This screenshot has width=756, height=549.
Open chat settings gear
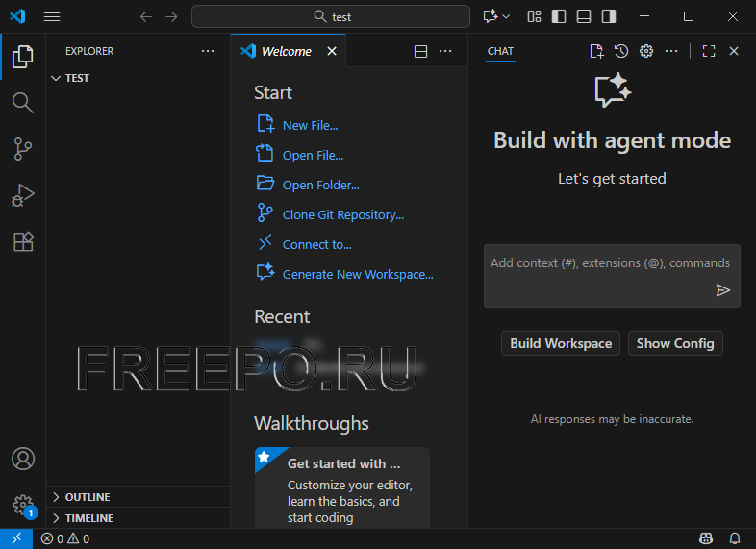[x=646, y=51]
